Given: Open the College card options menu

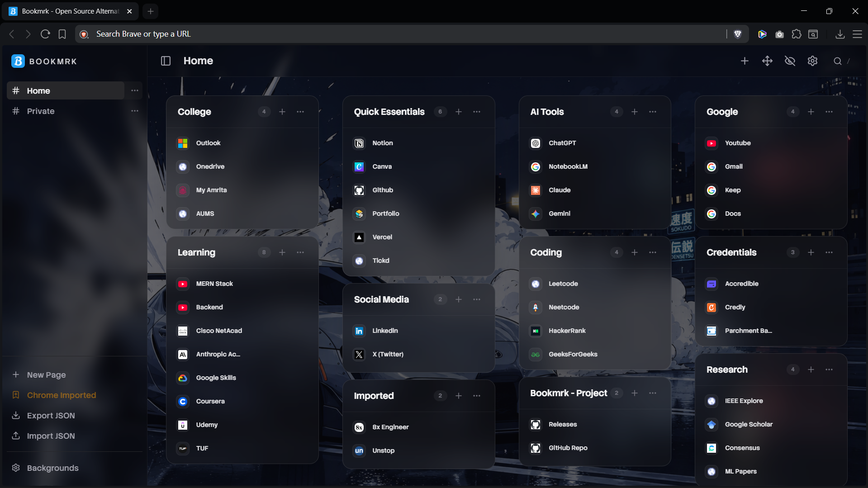Looking at the screenshot, I should click(x=300, y=112).
